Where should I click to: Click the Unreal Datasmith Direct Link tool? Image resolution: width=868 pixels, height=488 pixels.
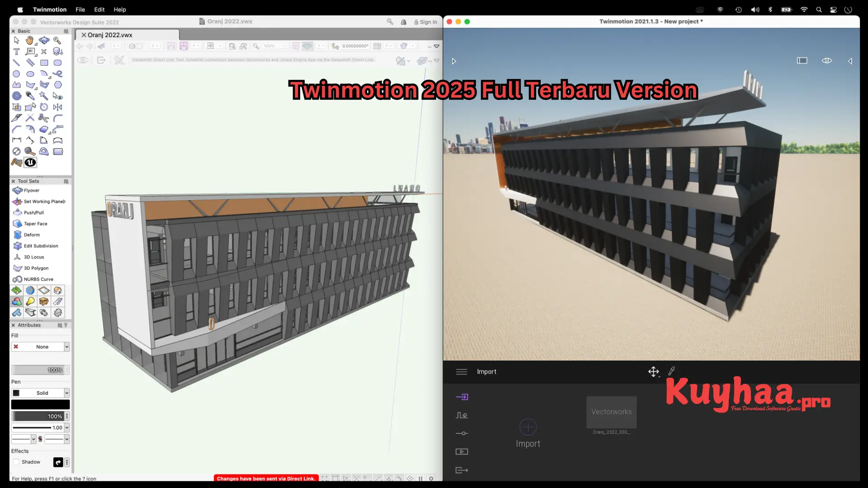coord(30,163)
